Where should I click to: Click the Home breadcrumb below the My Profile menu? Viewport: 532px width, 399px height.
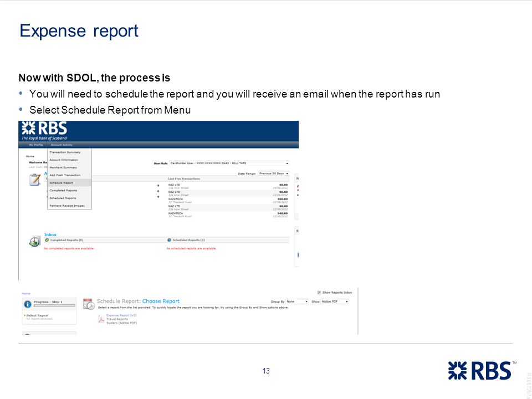coord(30,156)
